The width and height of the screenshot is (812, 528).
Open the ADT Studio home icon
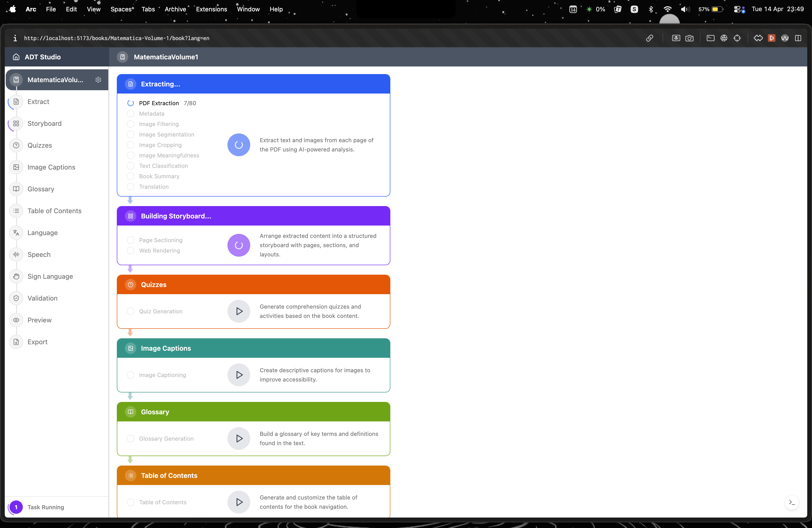(16, 57)
